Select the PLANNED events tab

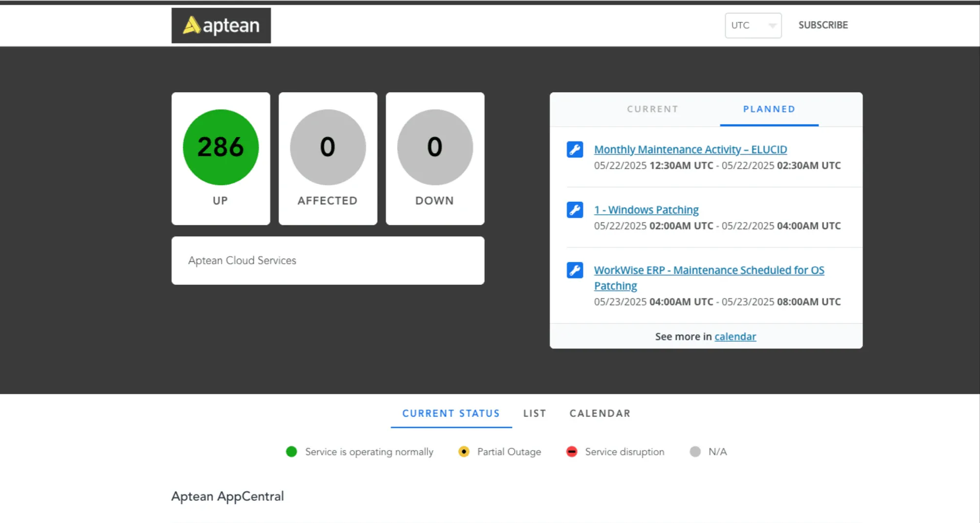769,109
